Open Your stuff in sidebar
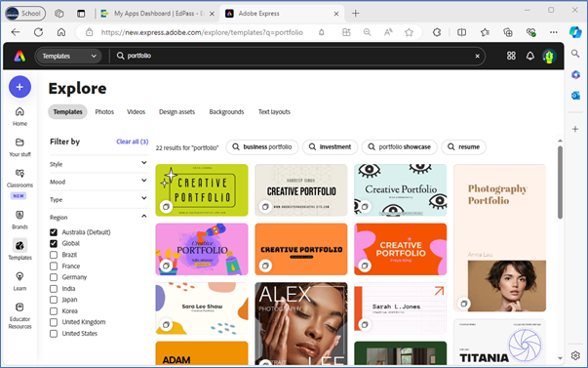The image size is (588, 368). (x=20, y=147)
